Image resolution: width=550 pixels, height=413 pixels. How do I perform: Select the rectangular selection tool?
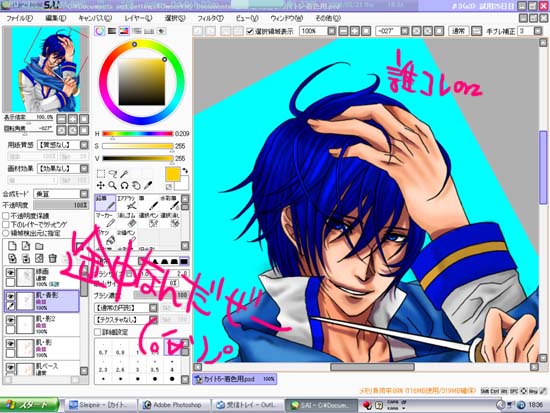(101, 174)
